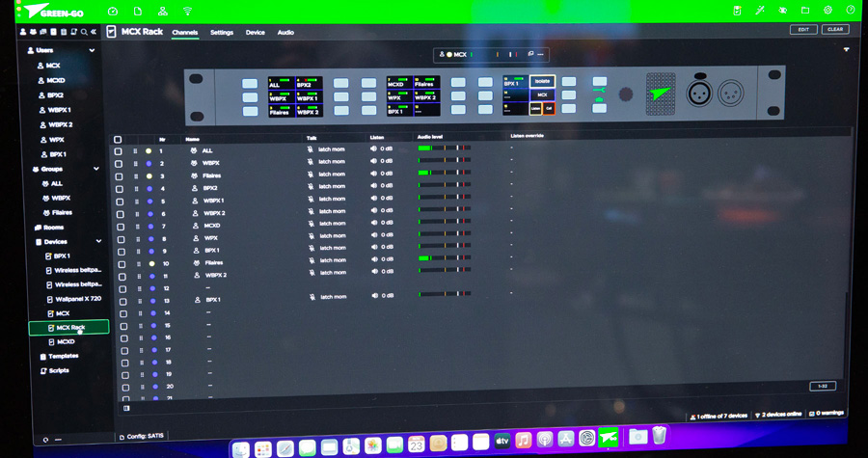Collapse the Users section in sidebar

pyautogui.click(x=92, y=50)
